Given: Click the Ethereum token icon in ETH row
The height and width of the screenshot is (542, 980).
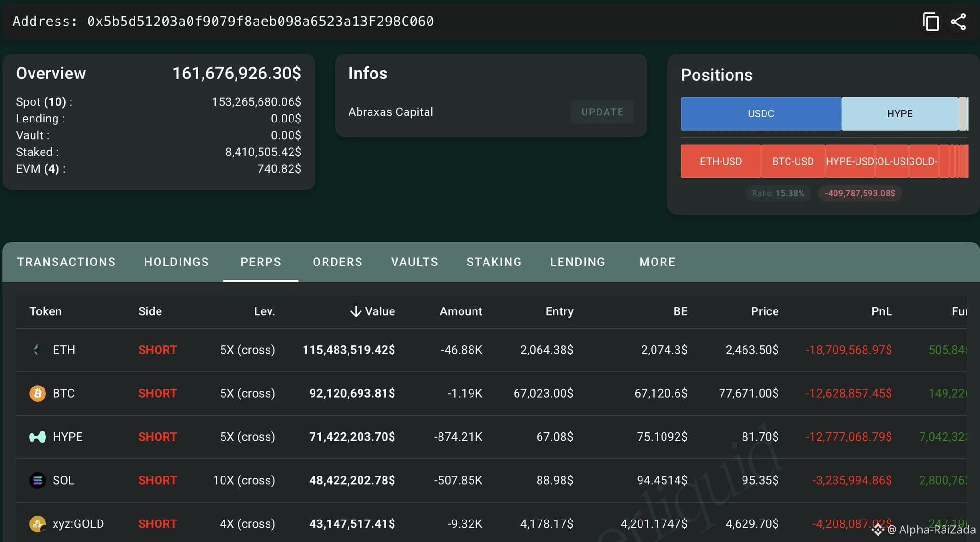Looking at the screenshot, I should point(37,350).
